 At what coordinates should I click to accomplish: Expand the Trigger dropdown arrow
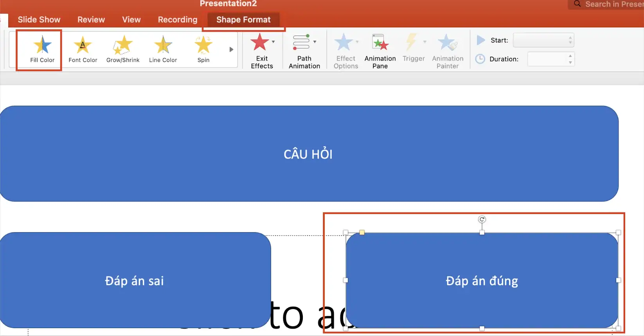point(425,41)
